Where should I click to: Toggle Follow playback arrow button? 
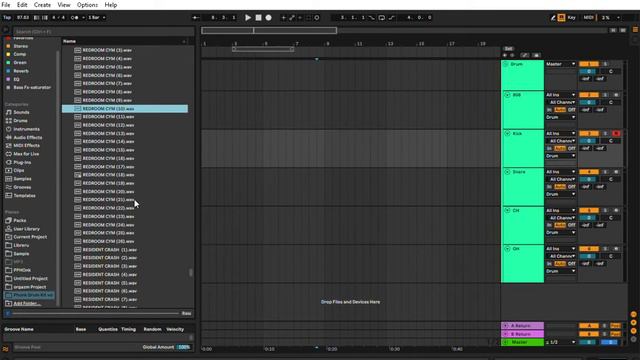pos(196,18)
